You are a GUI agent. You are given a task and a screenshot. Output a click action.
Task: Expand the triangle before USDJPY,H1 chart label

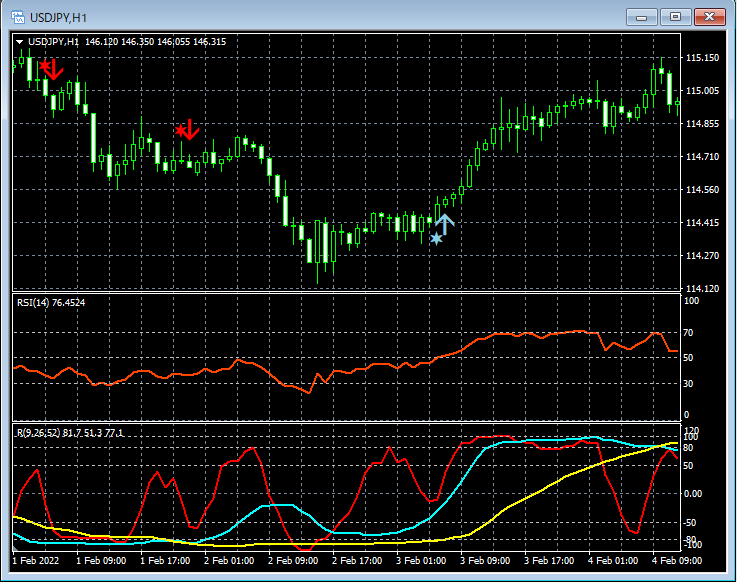[x=20, y=41]
